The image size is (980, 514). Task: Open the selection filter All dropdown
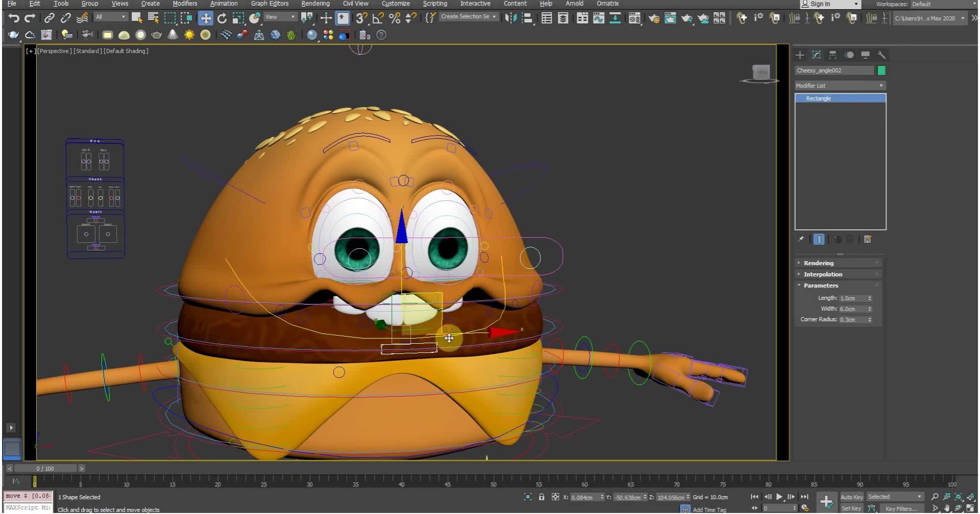click(x=110, y=16)
